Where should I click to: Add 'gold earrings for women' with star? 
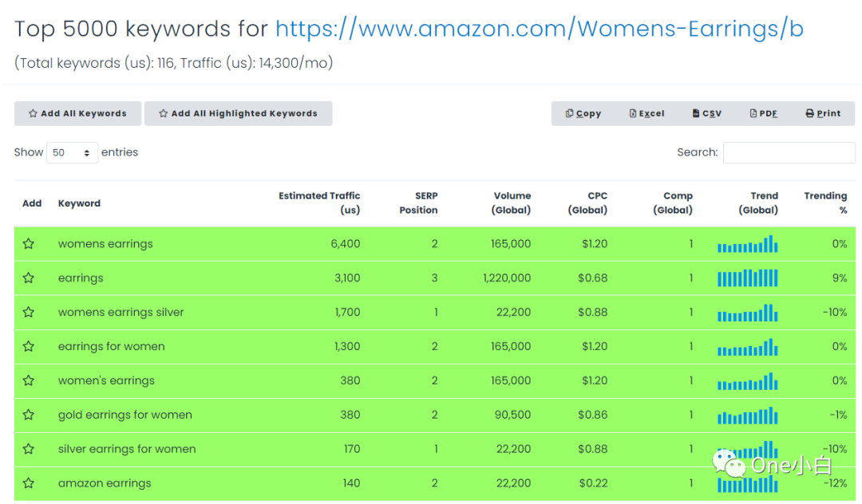pos(29,415)
